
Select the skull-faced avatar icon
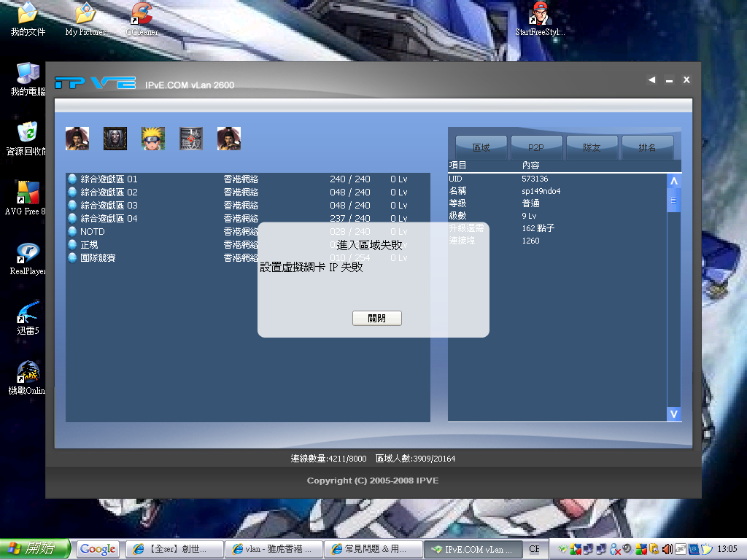coord(115,138)
